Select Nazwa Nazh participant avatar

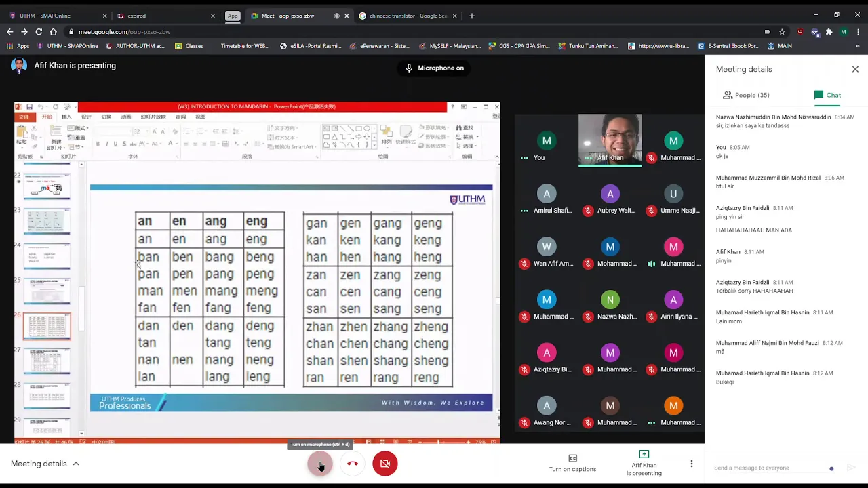click(x=610, y=300)
